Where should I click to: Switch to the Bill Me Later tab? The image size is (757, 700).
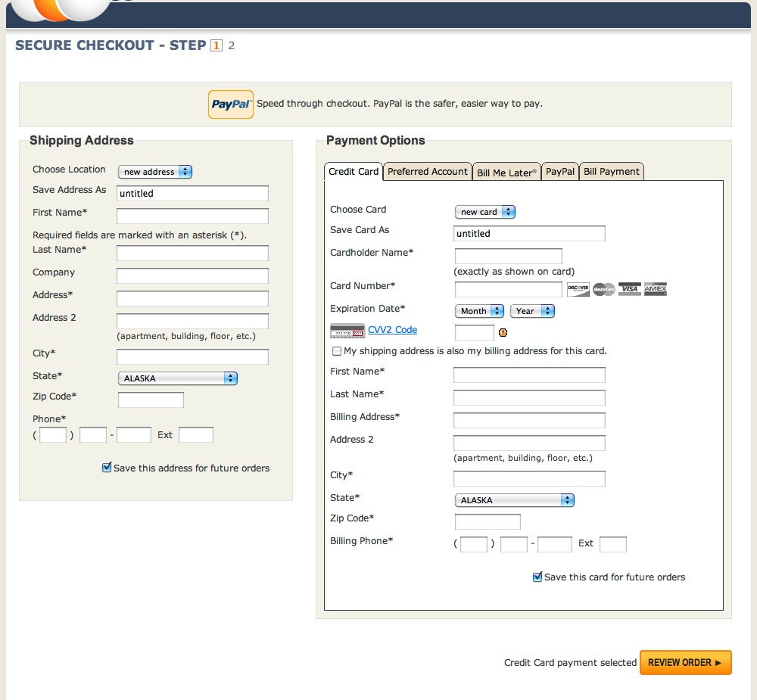(506, 171)
